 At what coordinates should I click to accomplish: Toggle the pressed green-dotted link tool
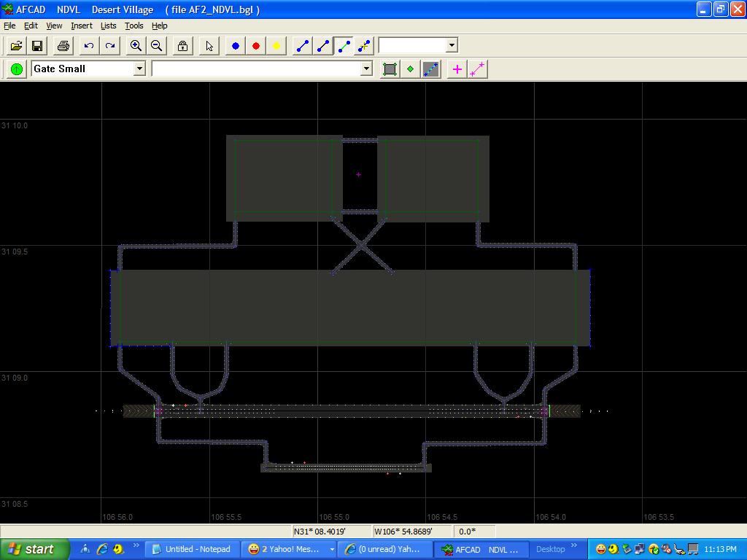tap(344, 46)
